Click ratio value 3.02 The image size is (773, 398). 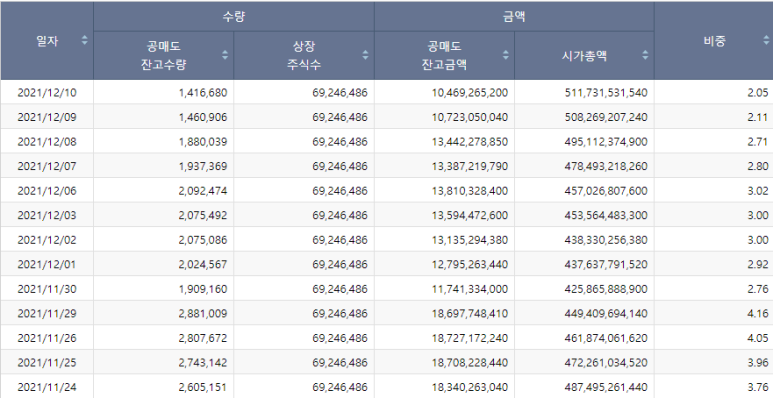click(x=758, y=191)
